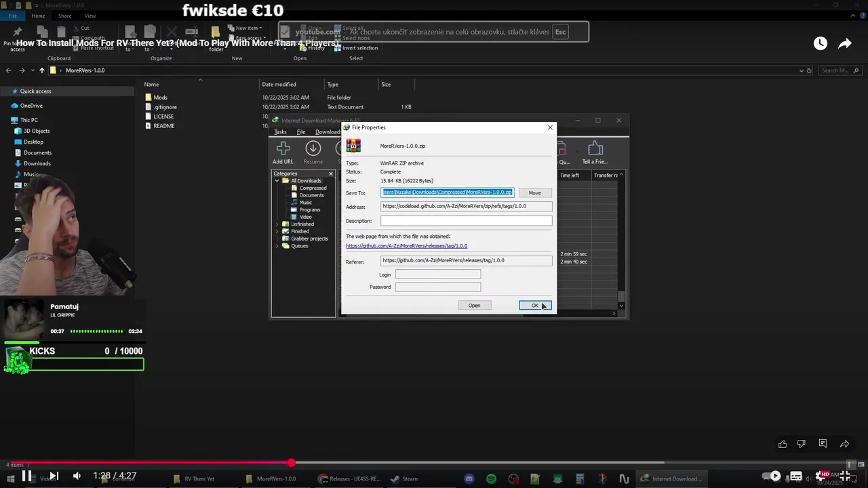Click the Pin to Quick access icon
This screenshot has height=488, width=868.
click(17, 32)
